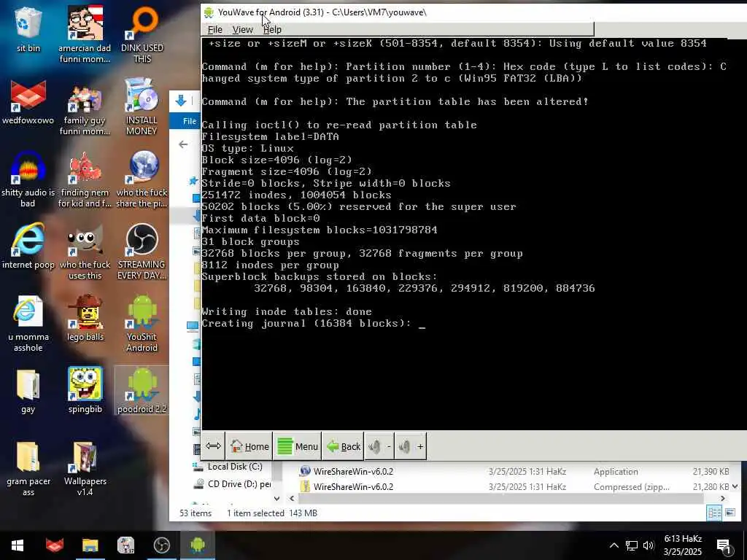Open the cartoon character app in taskbar
The height and width of the screenshot is (560, 747).
[x=125, y=545]
